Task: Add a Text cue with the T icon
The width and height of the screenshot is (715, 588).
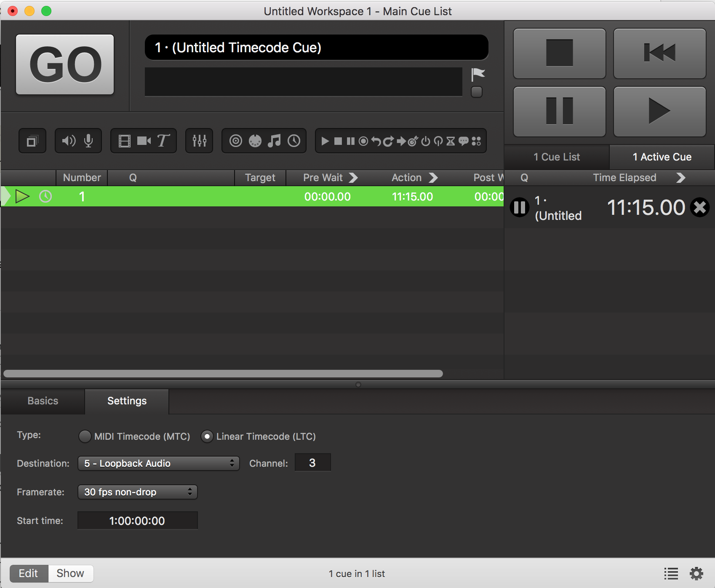Action: [163, 141]
